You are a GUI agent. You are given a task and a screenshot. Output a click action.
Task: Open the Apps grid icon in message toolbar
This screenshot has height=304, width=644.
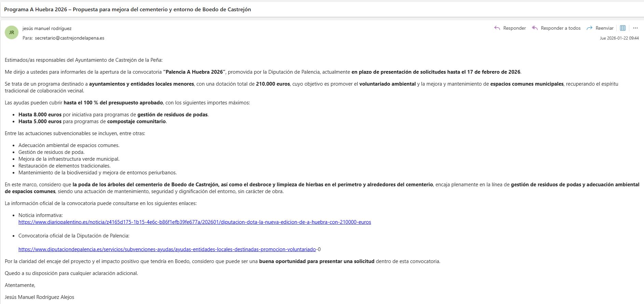(x=623, y=28)
